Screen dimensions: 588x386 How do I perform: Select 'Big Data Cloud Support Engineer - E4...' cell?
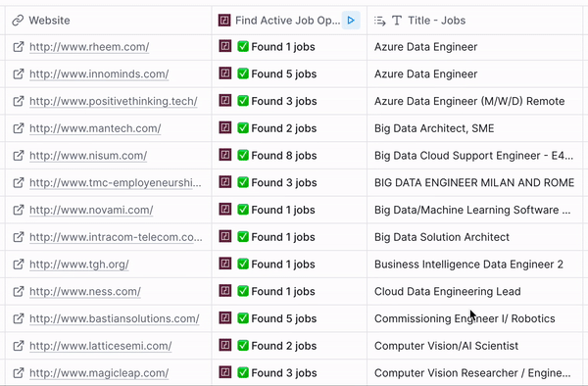tap(474, 156)
